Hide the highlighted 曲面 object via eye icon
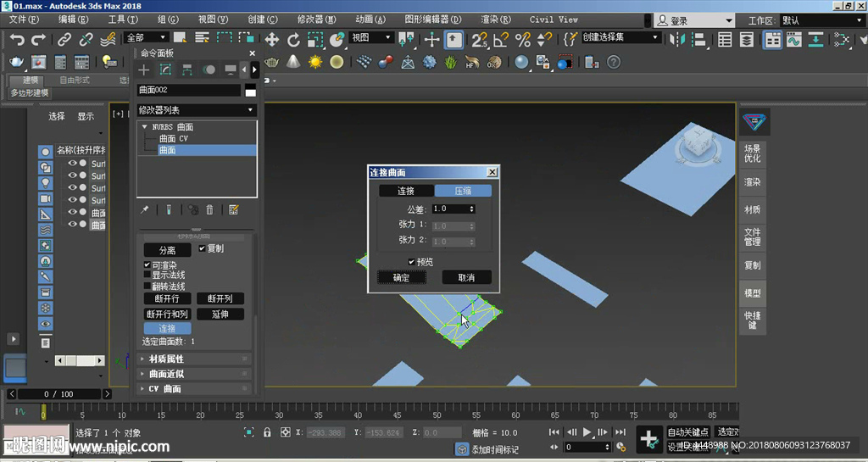 (x=72, y=224)
